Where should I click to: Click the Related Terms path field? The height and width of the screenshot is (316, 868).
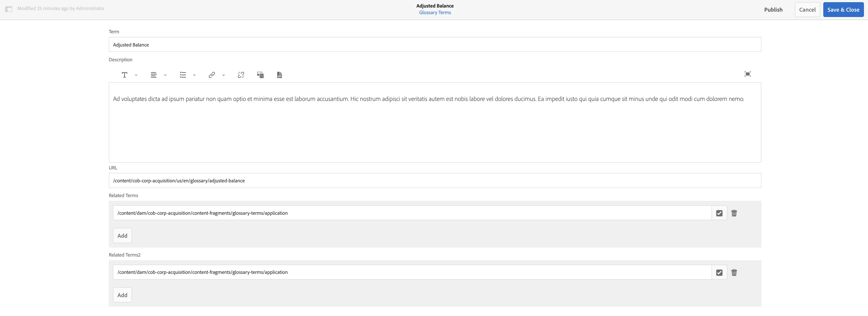[x=412, y=213]
